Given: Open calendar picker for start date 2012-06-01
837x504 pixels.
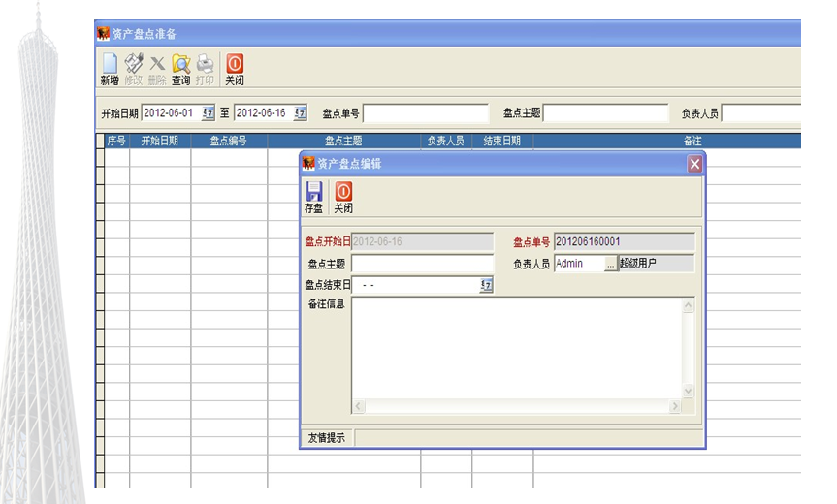Looking at the screenshot, I should point(208,113).
